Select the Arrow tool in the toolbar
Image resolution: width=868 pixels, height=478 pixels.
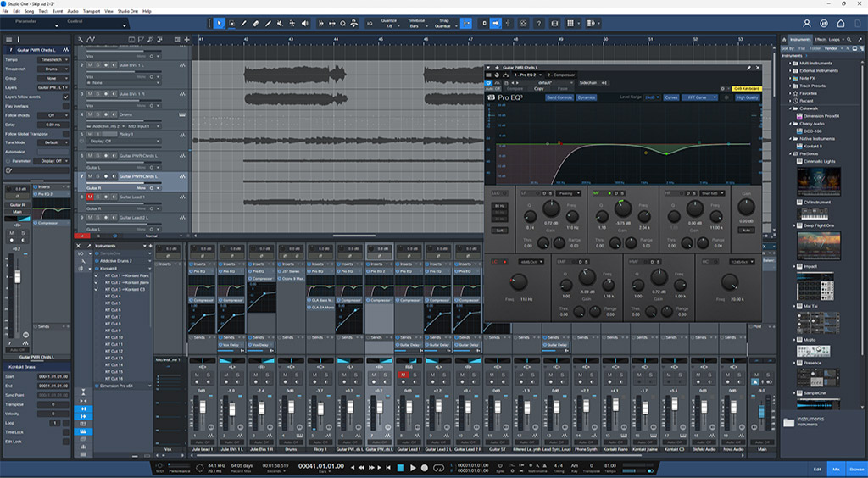[x=220, y=23]
